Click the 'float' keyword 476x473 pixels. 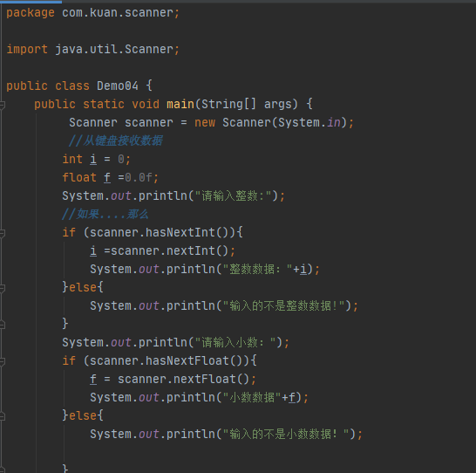click(79, 177)
